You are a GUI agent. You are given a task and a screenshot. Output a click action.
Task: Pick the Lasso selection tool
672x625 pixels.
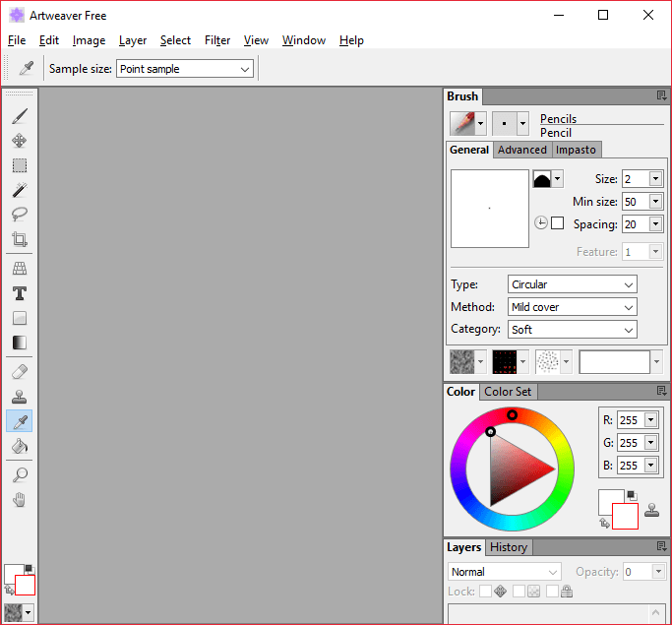pyautogui.click(x=20, y=215)
